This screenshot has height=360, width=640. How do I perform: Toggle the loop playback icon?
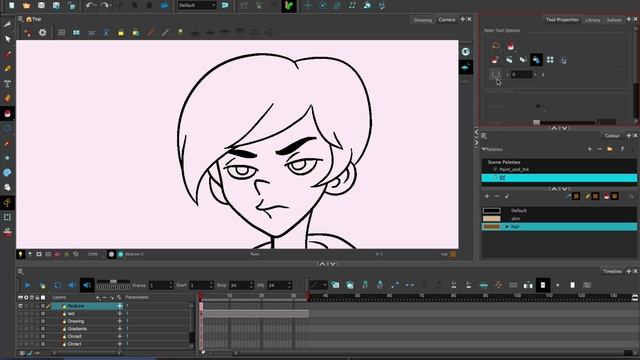[58, 285]
